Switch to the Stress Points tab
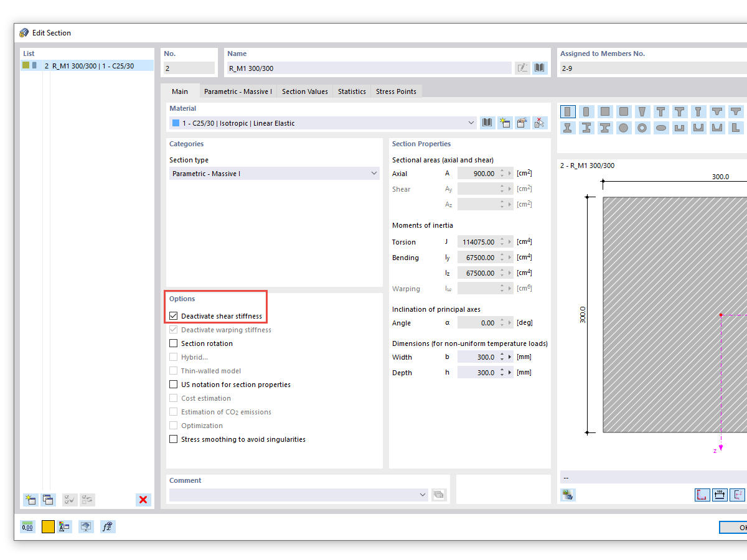The width and height of the screenshot is (747, 560). 396,91
